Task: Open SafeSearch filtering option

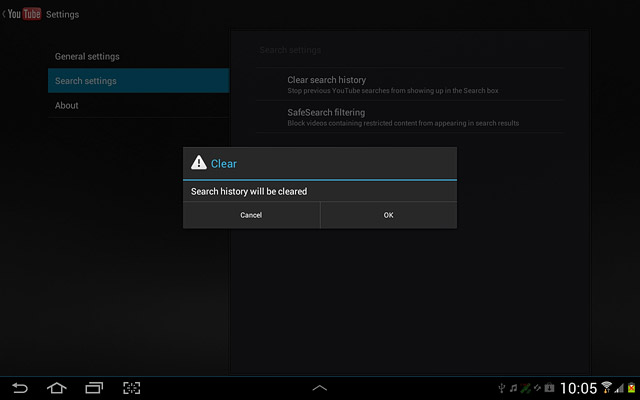Action: point(410,117)
